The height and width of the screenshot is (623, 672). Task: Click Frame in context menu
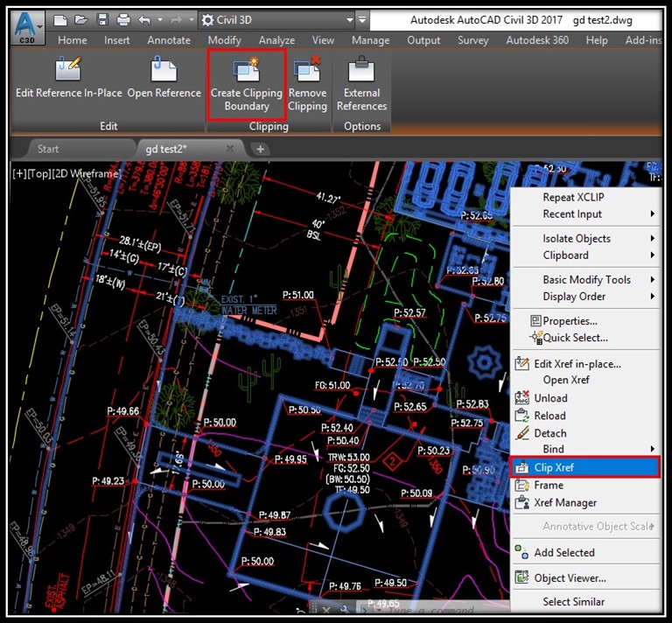pos(585,485)
